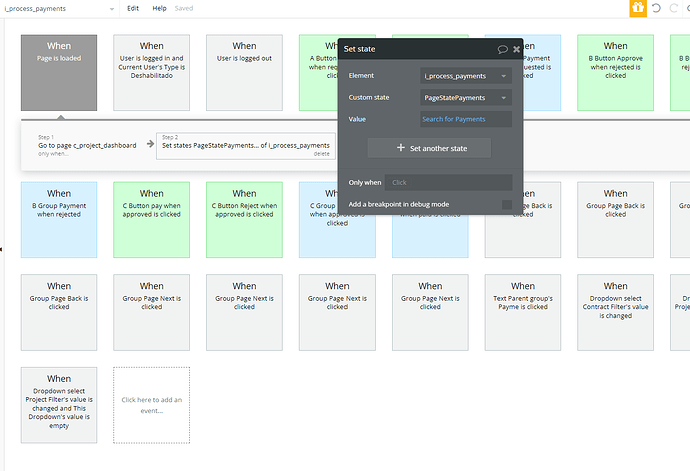Expand the Element dropdown i_process_payments
690x471 pixels.
click(x=466, y=76)
